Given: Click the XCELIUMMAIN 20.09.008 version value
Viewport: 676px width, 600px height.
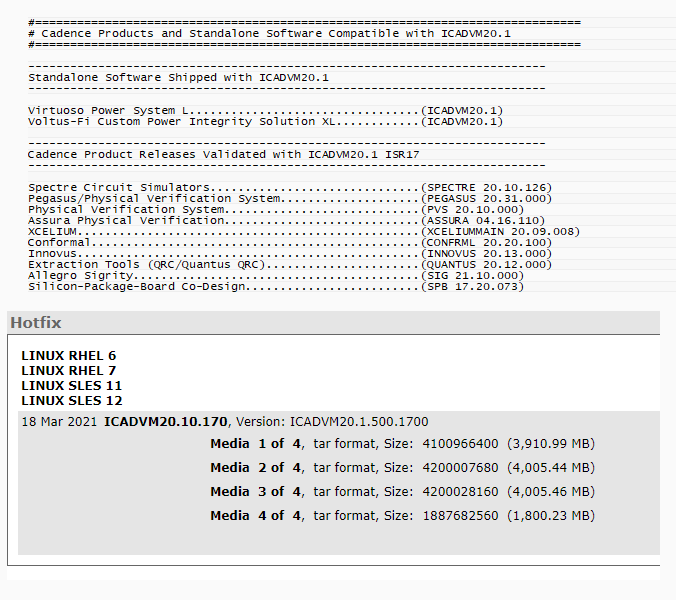Looking at the screenshot, I should 500,231.
